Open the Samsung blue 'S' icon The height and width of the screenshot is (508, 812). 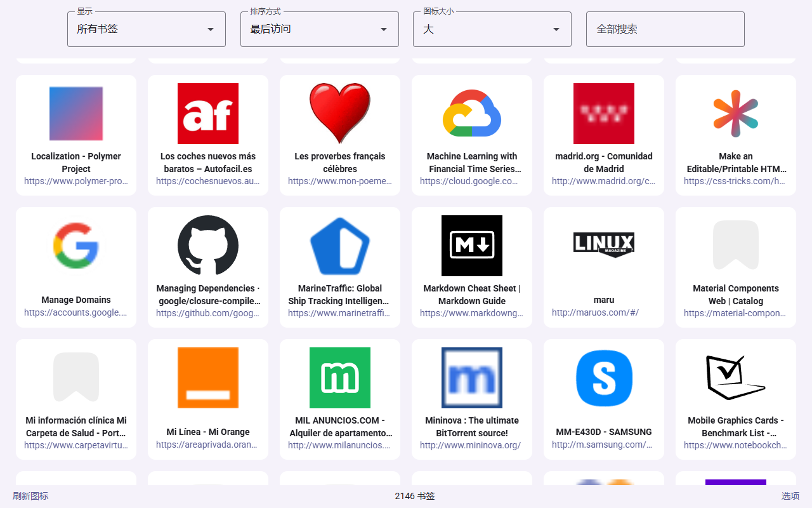604,378
